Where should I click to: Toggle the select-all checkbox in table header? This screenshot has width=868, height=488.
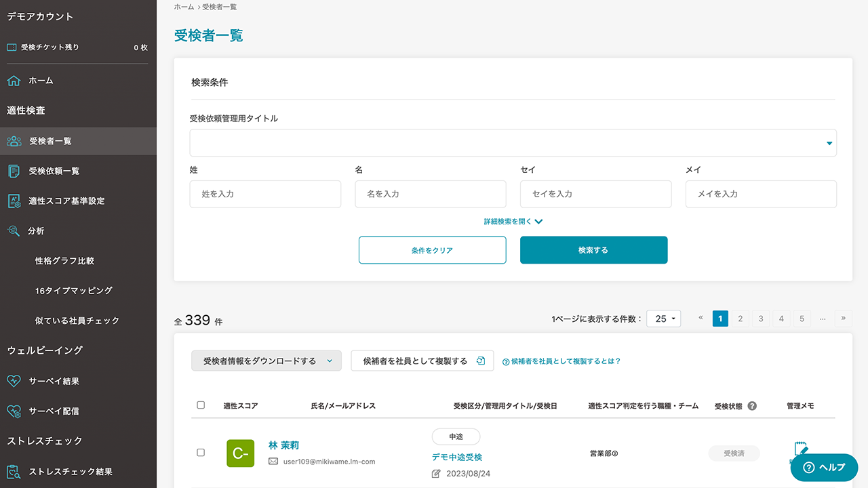201,405
